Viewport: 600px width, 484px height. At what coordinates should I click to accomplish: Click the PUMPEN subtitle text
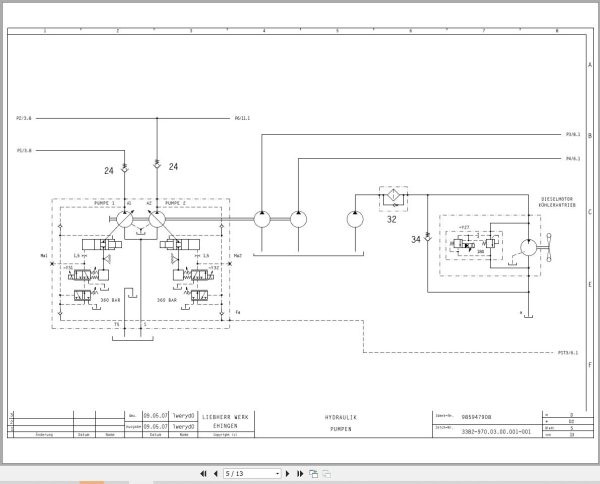tap(341, 429)
